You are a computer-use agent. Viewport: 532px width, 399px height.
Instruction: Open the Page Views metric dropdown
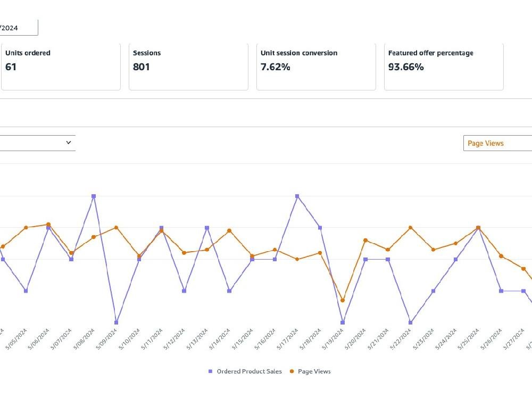(497, 143)
